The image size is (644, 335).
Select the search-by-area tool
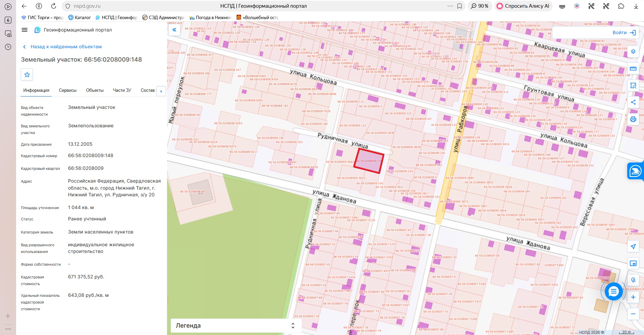tap(633, 85)
